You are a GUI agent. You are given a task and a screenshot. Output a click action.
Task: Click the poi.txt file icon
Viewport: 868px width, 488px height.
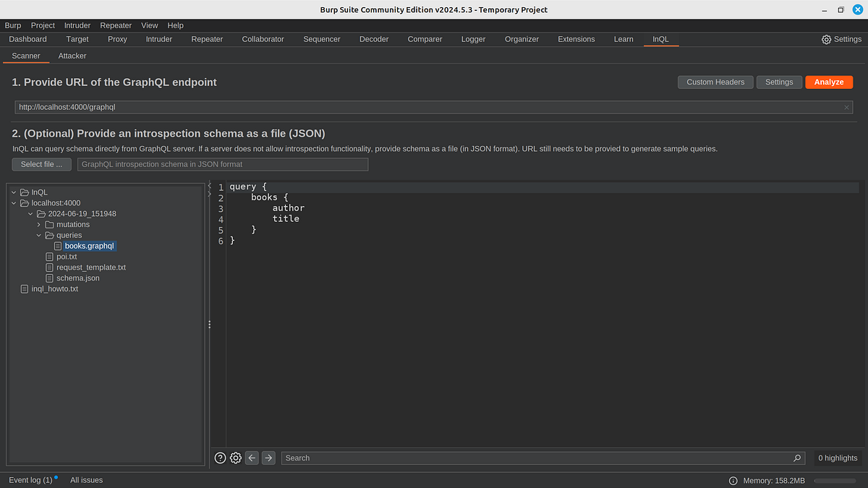click(49, 257)
